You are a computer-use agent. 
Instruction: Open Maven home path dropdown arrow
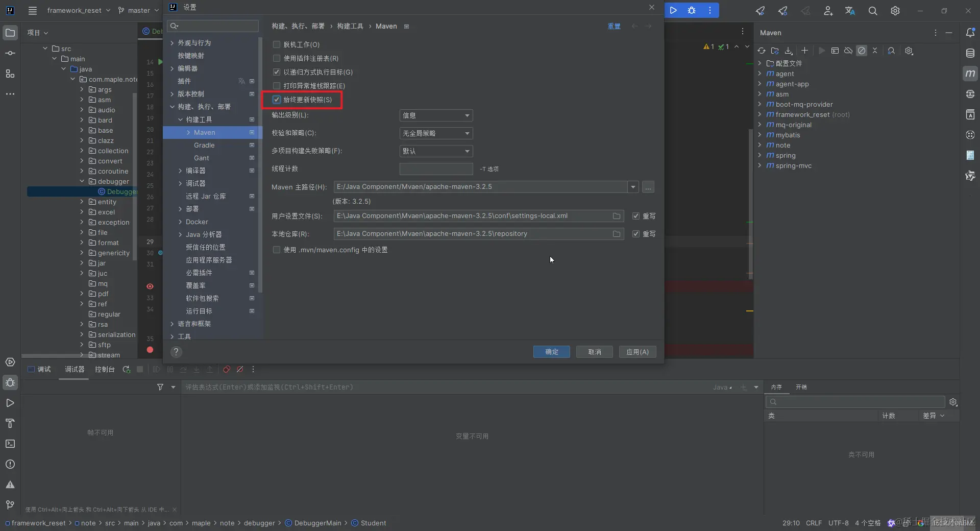coord(633,187)
